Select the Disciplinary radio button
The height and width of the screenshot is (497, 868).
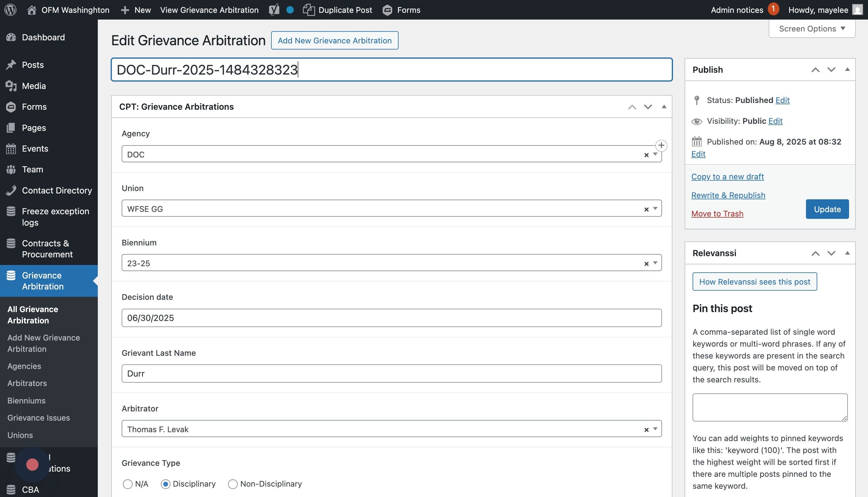click(x=166, y=484)
